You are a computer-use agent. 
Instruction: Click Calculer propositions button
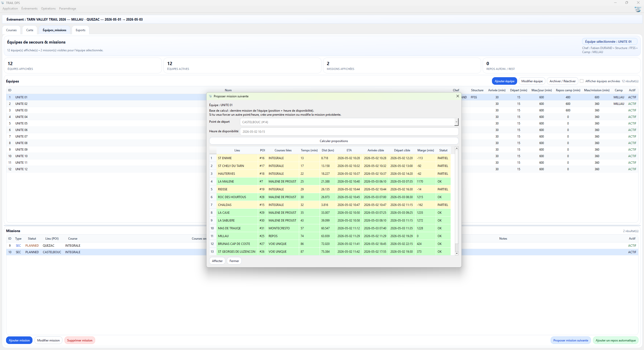pyautogui.click(x=334, y=141)
